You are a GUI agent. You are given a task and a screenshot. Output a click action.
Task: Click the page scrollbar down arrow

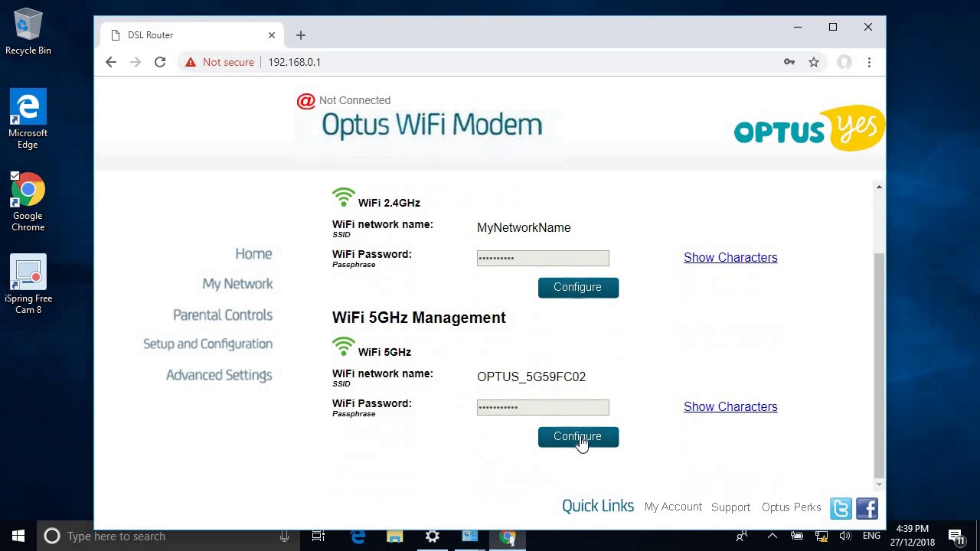pyautogui.click(x=879, y=484)
